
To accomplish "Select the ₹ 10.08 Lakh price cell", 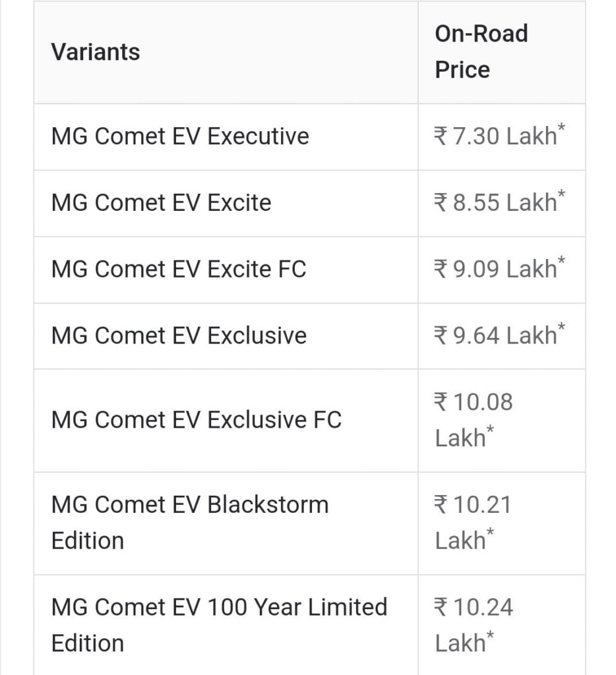I will (473, 420).
